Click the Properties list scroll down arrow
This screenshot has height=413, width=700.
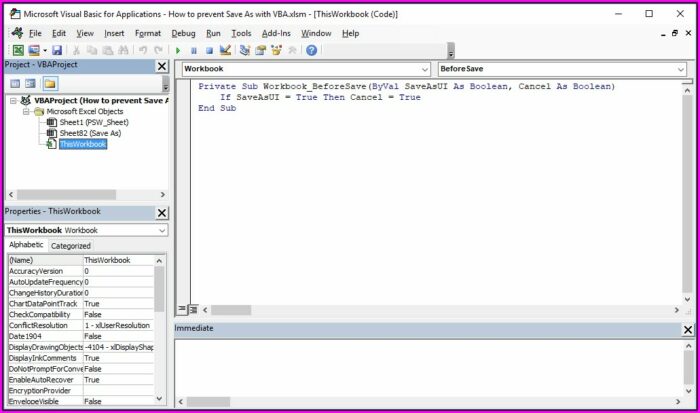coord(159,399)
